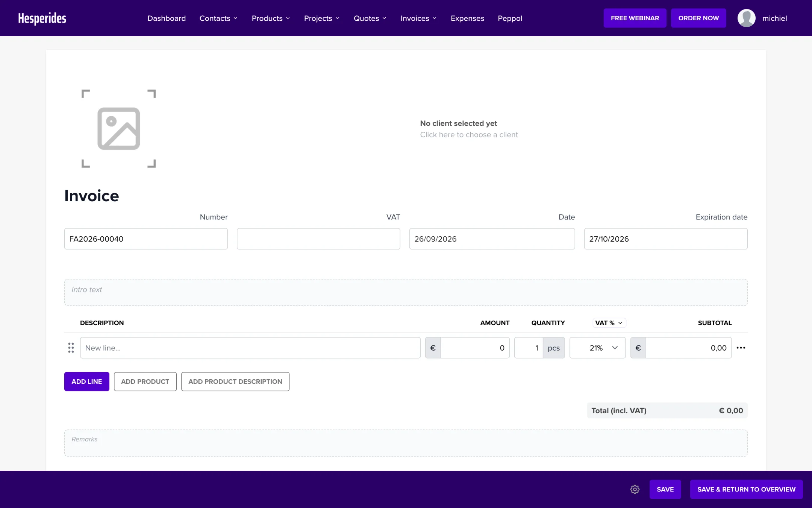Click the Intro text area
The height and width of the screenshot is (508, 812).
pos(406,292)
